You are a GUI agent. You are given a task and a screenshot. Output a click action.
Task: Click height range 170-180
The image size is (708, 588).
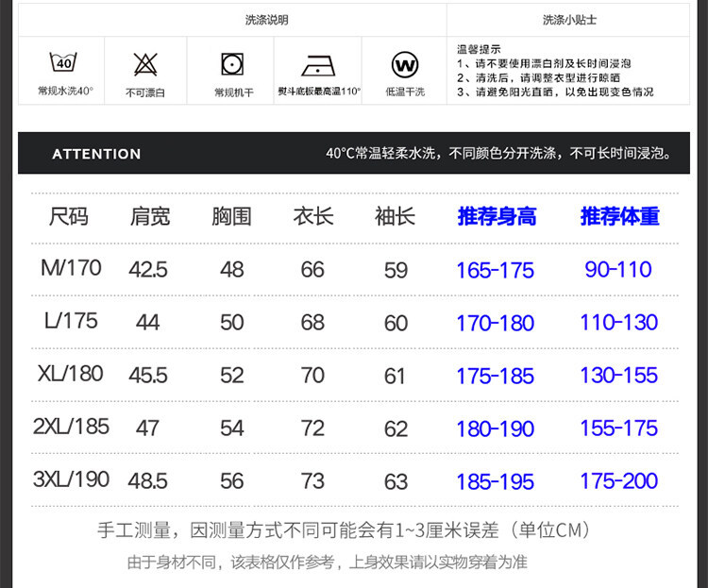click(x=496, y=324)
